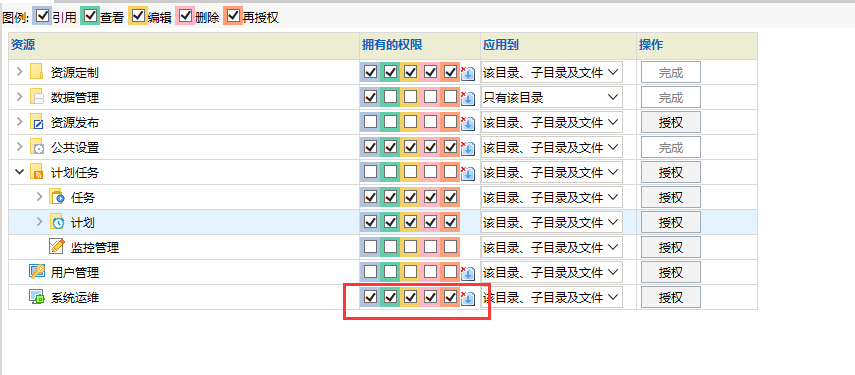Click the permission reset icon in 资源定制 row
This screenshot has width=855, height=375.
point(468,72)
